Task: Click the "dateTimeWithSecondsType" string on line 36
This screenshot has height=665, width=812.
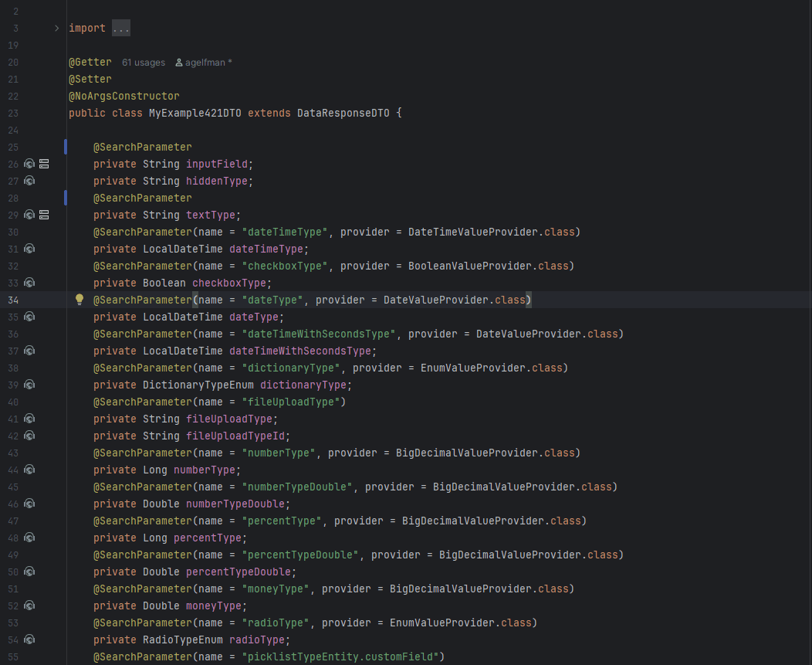Action: pyautogui.click(x=319, y=334)
